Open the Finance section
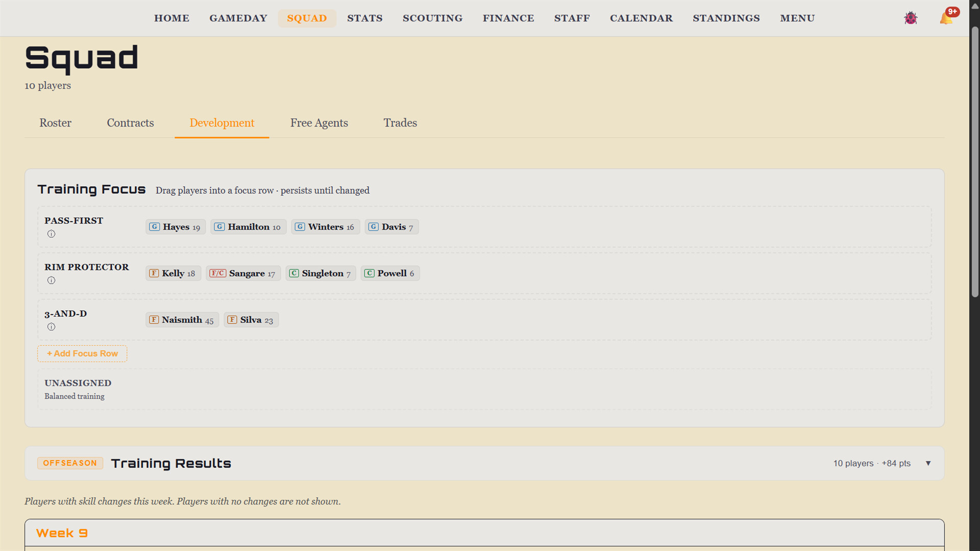Viewport: 980px width, 551px height. tap(508, 18)
